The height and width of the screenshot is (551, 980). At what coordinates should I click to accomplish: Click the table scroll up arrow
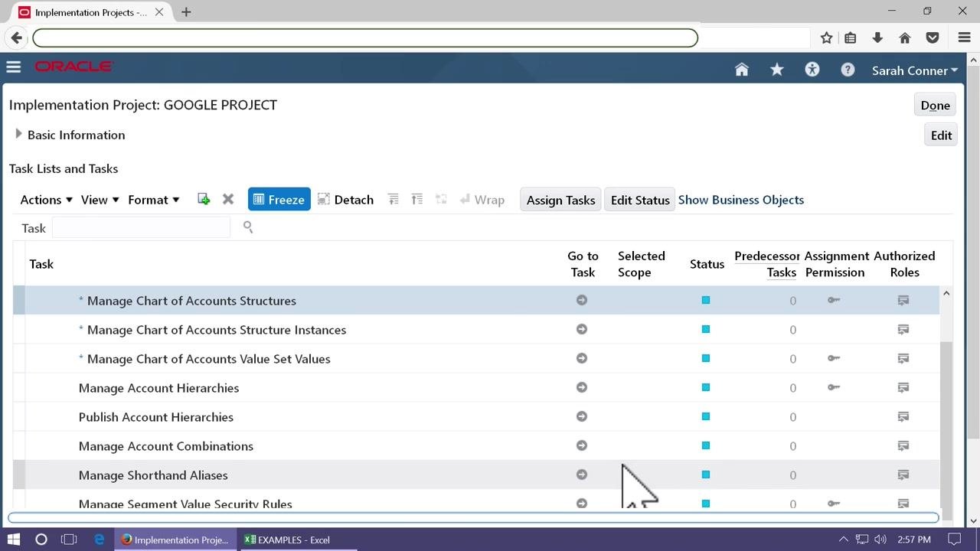coord(946,293)
